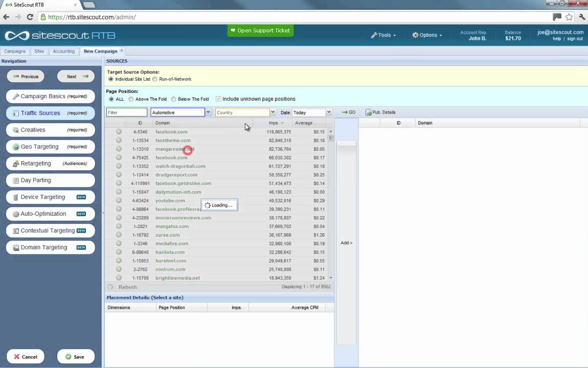Select ALL page position radio
This screenshot has width=588, height=368.
[111, 99]
